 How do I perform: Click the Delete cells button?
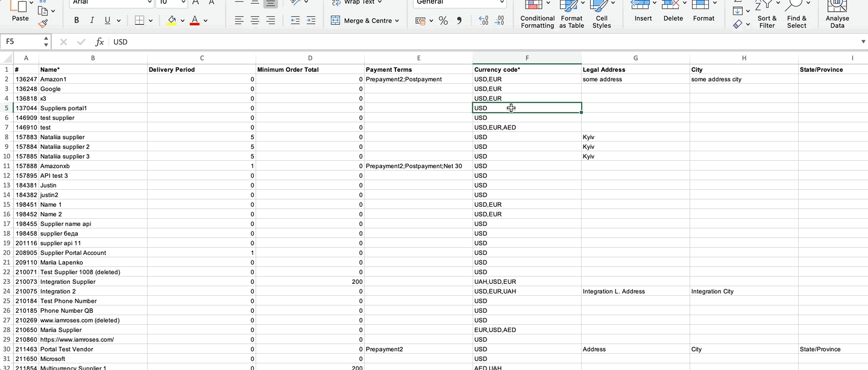click(673, 12)
